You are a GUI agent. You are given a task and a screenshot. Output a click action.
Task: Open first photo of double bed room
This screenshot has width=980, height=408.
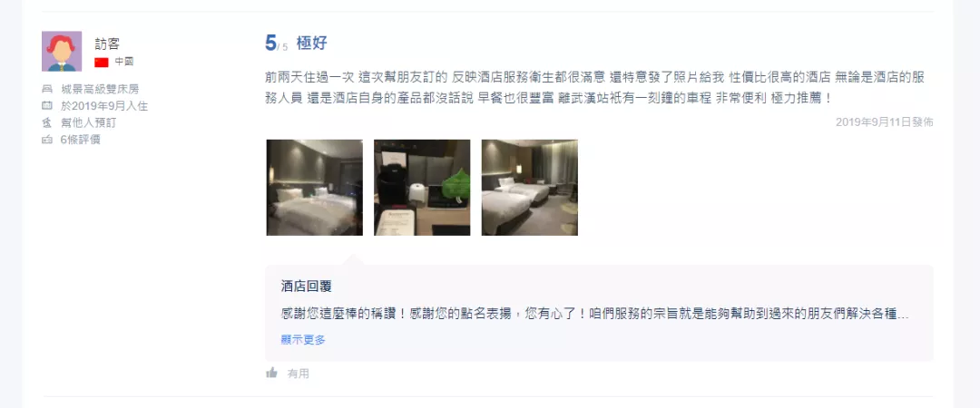[314, 188]
